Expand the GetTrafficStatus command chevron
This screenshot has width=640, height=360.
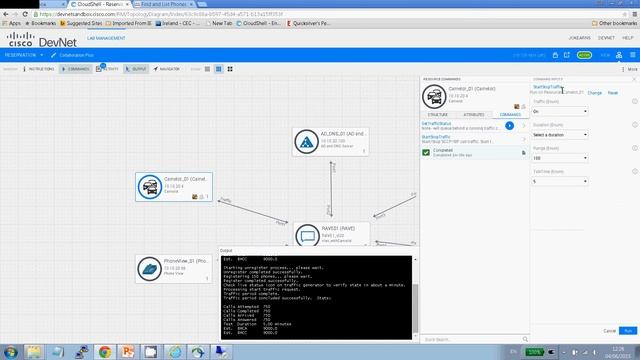(x=524, y=126)
